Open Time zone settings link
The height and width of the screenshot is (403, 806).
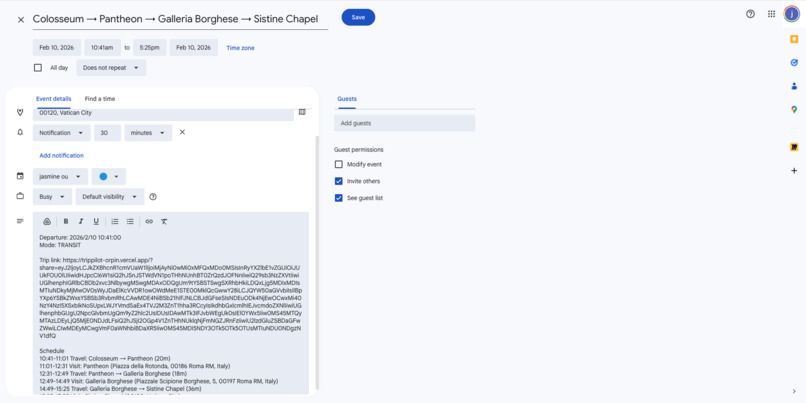pos(241,48)
